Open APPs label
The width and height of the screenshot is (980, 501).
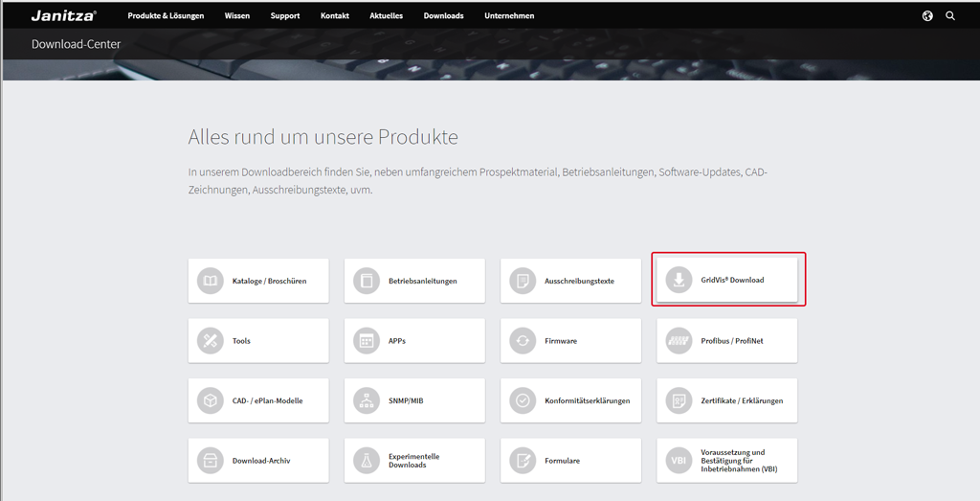click(x=397, y=341)
